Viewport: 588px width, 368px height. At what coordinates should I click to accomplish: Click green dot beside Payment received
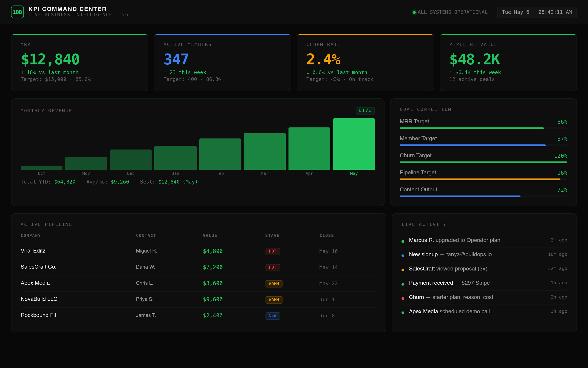403,284
